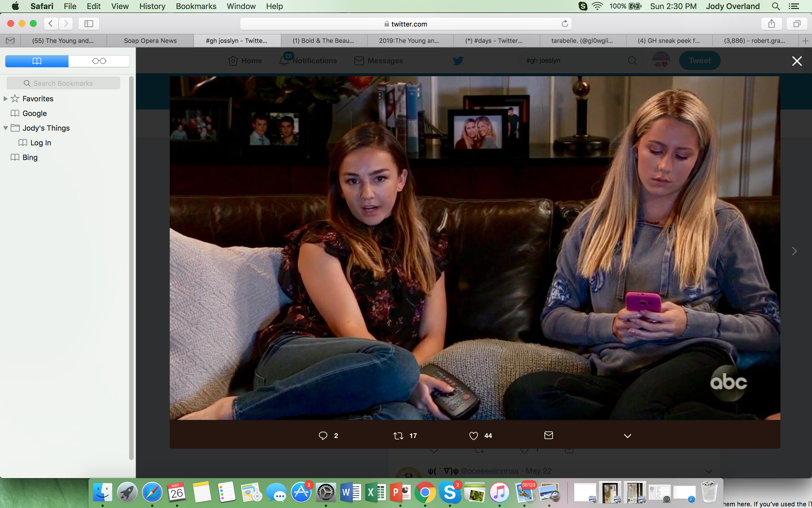
Task: Open Google Chrome from the Dock
Action: pyautogui.click(x=425, y=492)
